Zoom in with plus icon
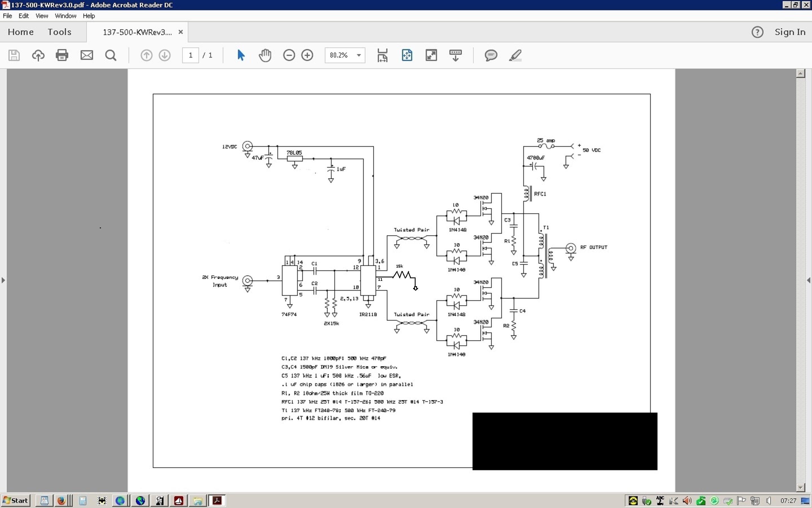Viewport: 812px width, 508px height. pyautogui.click(x=307, y=55)
